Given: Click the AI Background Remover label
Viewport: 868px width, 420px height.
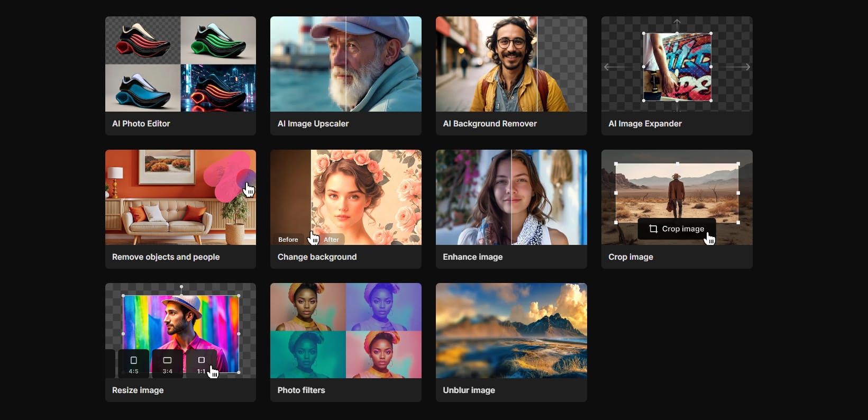Looking at the screenshot, I should pos(490,123).
